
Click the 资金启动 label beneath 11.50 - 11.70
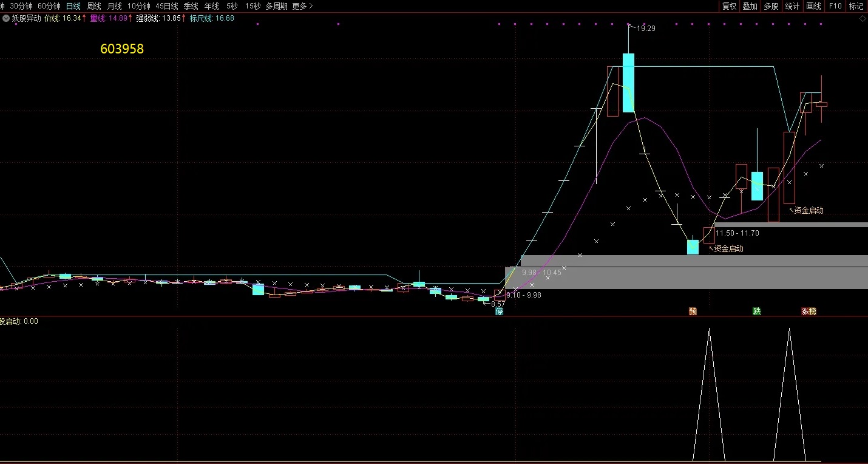click(x=728, y=248)
